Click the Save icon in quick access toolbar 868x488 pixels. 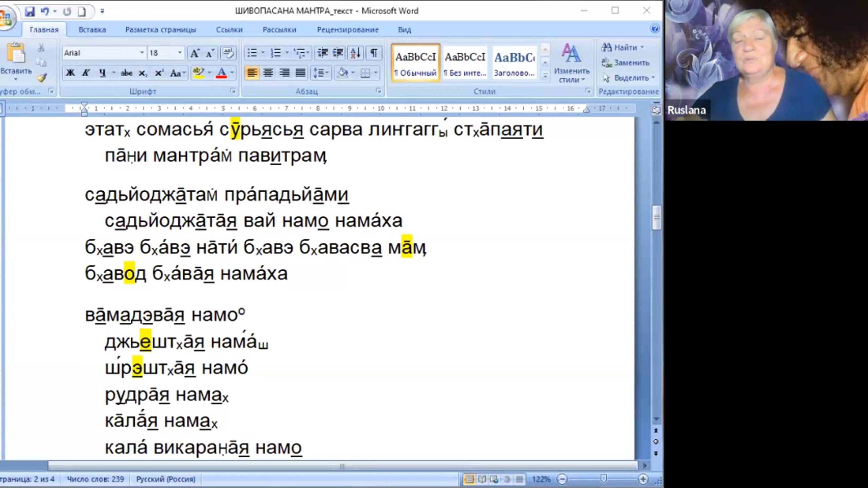coord(30,11)
